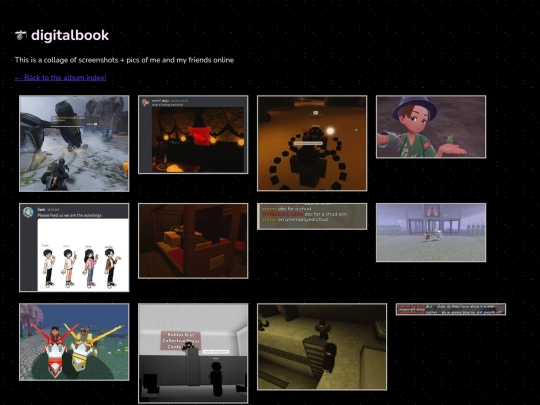The height and width of the screenshot is (405, 540).
Task: Click the digitalbook page heading
Action: coord(70,35)
